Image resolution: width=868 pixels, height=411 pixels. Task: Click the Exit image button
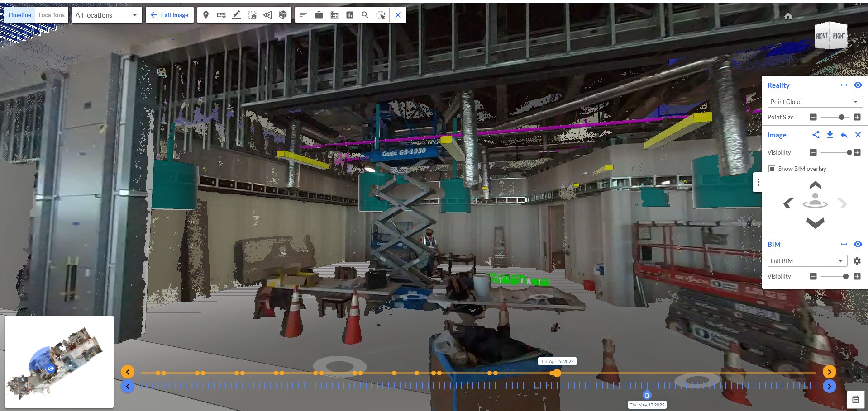(x=170, y=14)
